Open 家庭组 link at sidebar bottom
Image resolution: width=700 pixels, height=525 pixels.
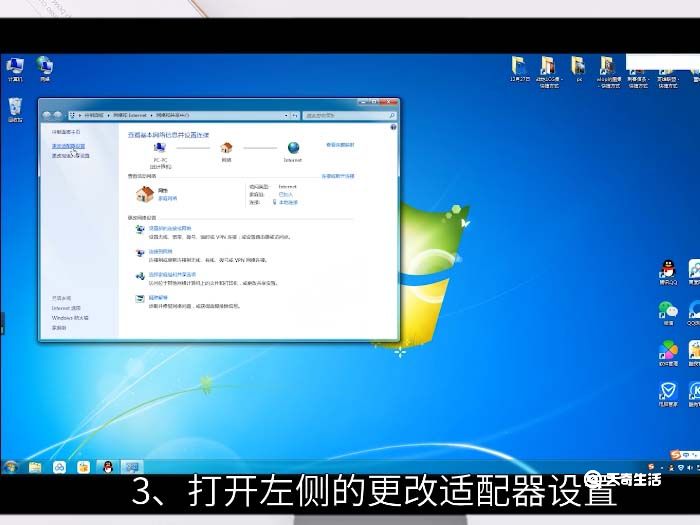tap(59, 328)
